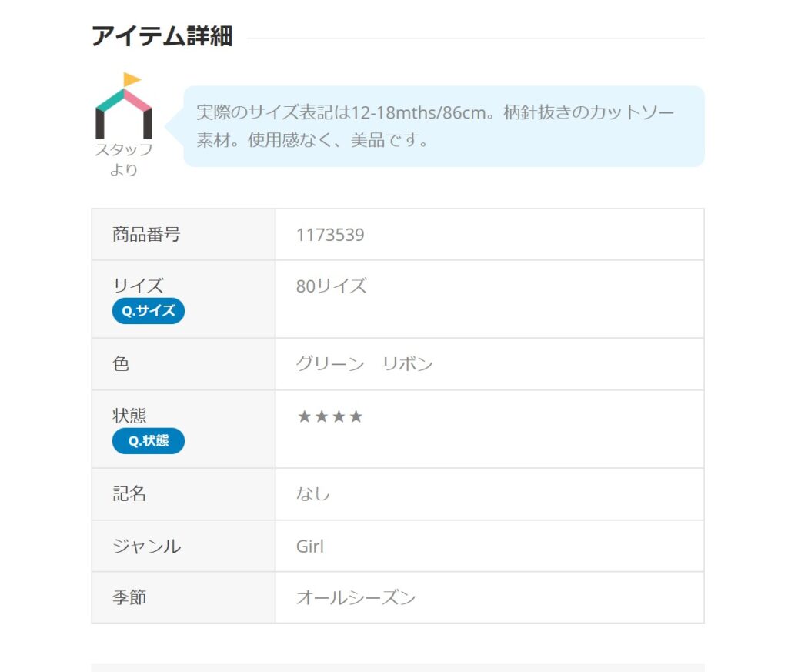The width and height of the screenshot is (788, 672).
Task: Select the product number 1173539
Action: [329, 235]
